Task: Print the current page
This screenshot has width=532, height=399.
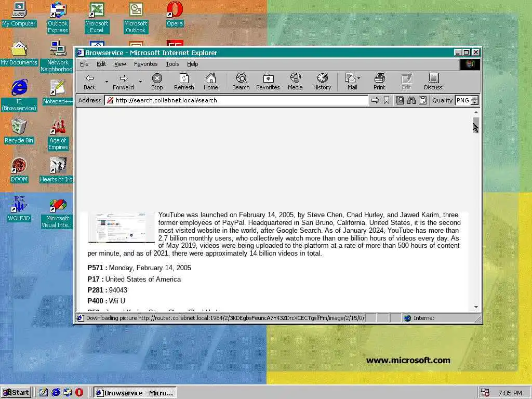Action: point(379,82)
